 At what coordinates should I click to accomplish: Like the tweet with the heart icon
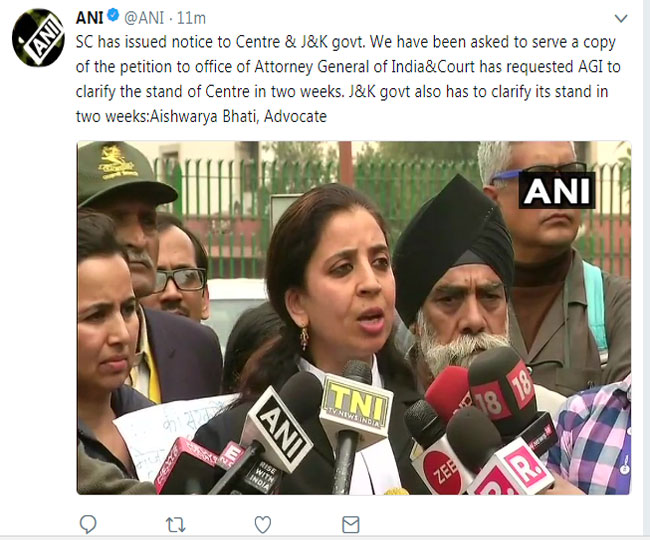[x=263, y=525]
